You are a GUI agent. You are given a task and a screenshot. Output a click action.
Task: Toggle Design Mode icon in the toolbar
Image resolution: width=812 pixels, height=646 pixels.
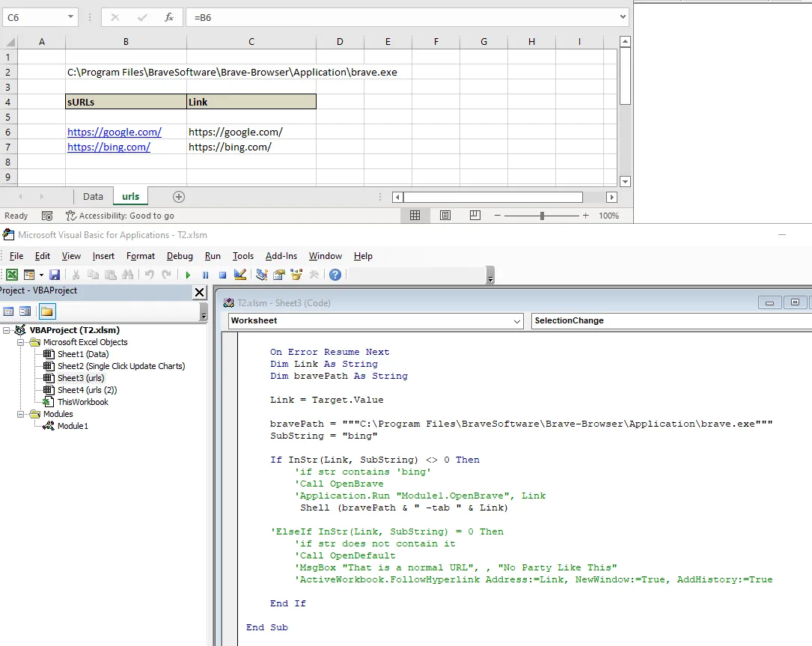coord(240,275)
